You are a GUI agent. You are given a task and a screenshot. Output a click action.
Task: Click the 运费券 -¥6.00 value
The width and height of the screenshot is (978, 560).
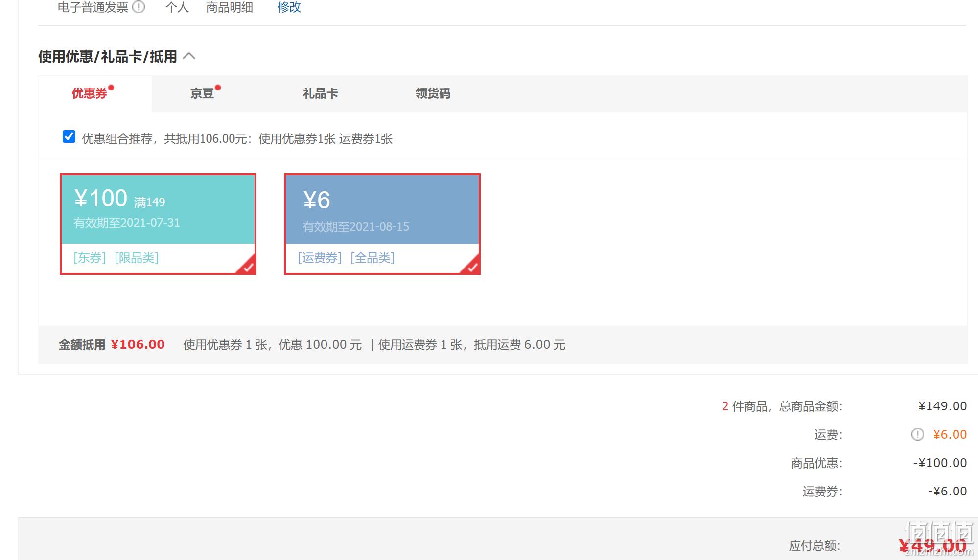coord(947,491)
